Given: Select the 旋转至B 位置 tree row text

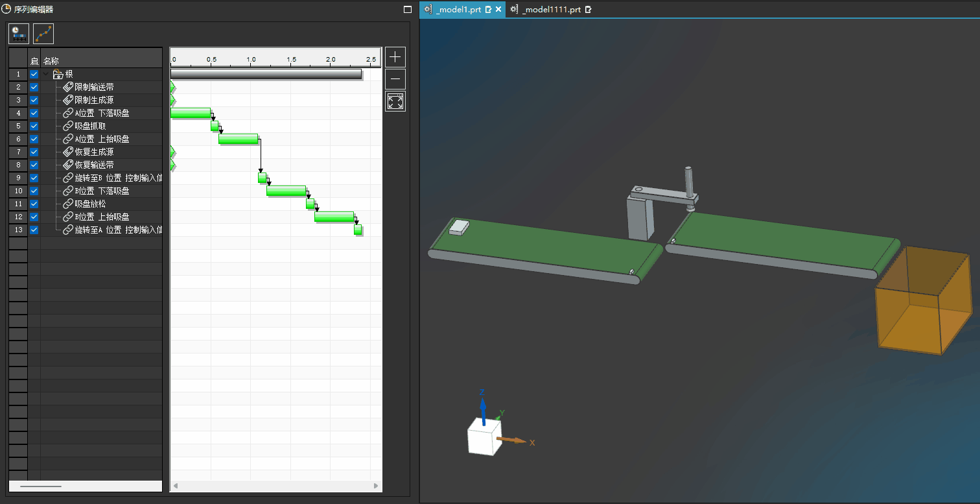Looking at the screenshot, I should coord(118,178).
